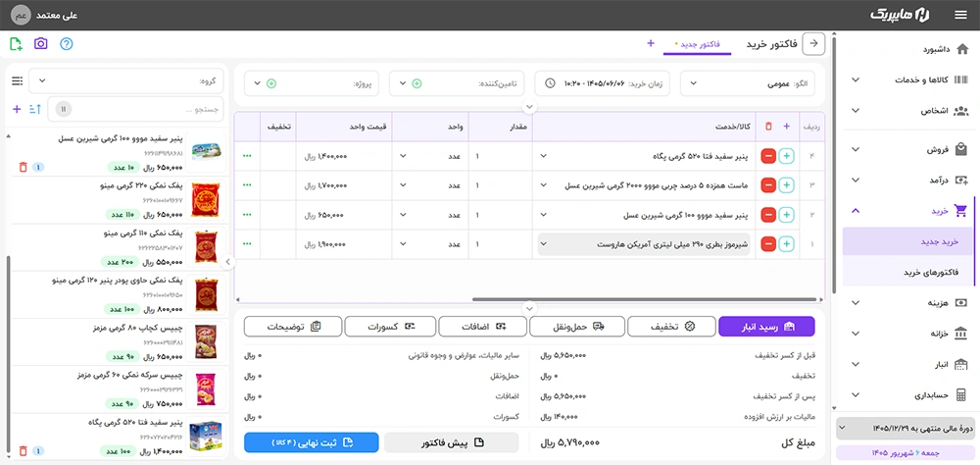This screenshot has height=465, width=980.
Task: Click unit price ۱,۹۰۰,۰۰۰ of شیرموز row
Action: [x=344, y=244]
